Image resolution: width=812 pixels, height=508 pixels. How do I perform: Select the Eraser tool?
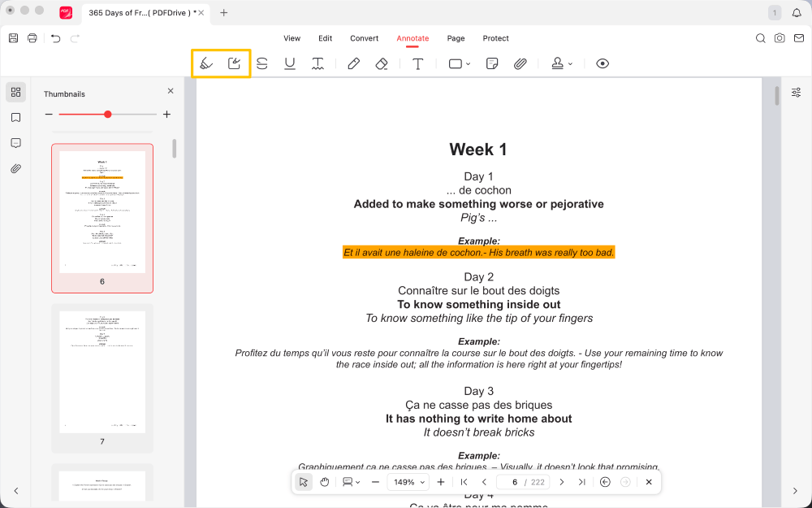[x=381, y=63]
